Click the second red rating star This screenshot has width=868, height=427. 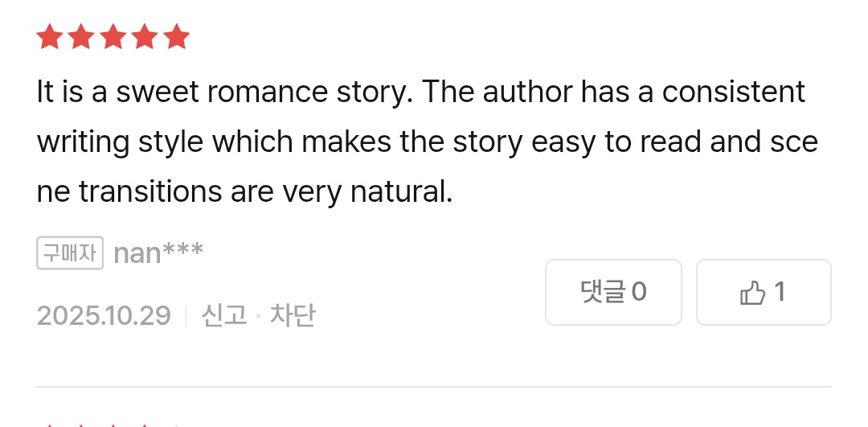coord(81,37)
